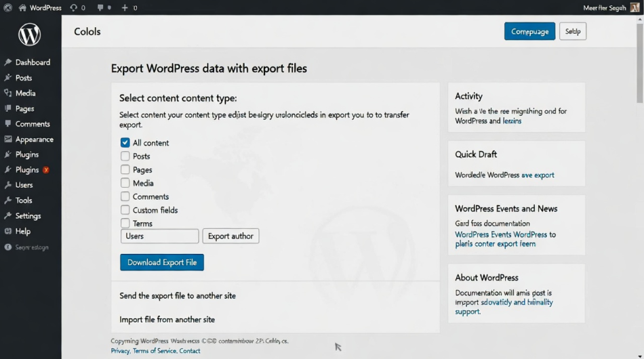Click Meer fler Segah username in admin bar
The height and width of the screenshot is (359, 644).
[604, 8]
